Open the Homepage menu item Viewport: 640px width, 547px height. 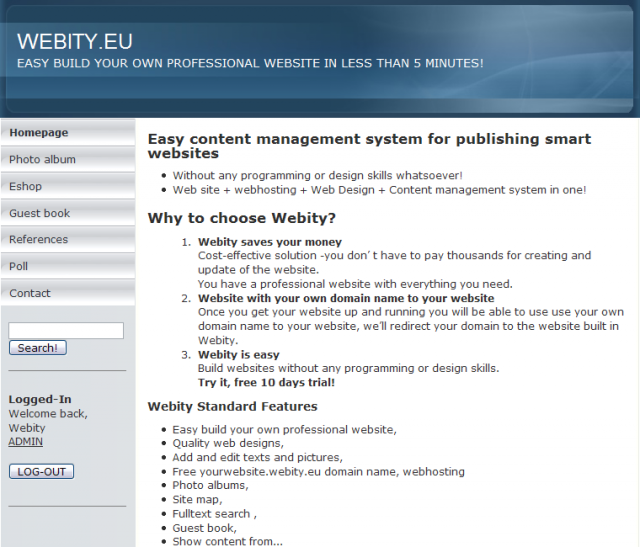pyautogui.click(x=68, y=133)
